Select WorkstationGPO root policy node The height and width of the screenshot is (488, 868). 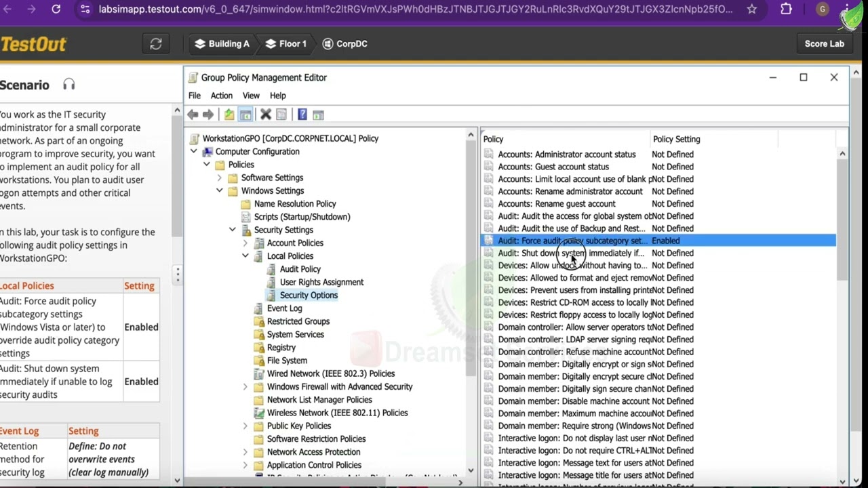290,138
